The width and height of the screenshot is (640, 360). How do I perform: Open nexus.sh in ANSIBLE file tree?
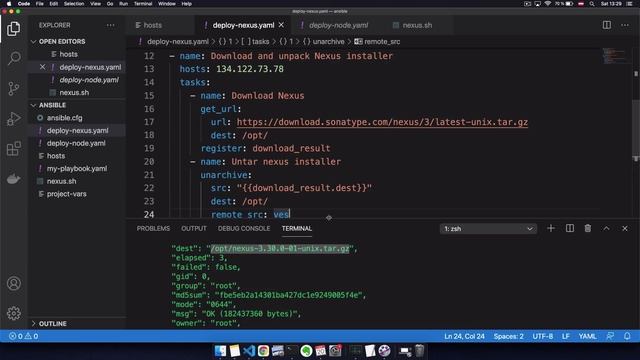61,181
